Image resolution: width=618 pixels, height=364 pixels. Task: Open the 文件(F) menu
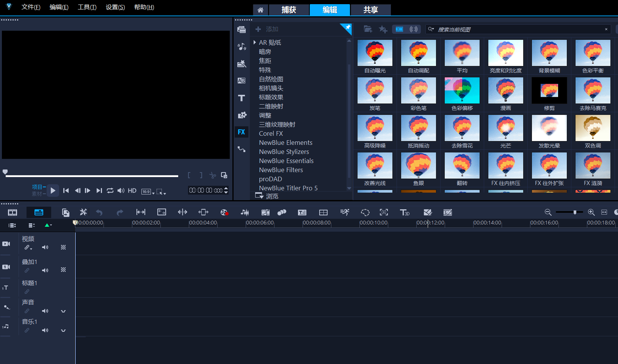pyautogui.click(x=31, y=7)
